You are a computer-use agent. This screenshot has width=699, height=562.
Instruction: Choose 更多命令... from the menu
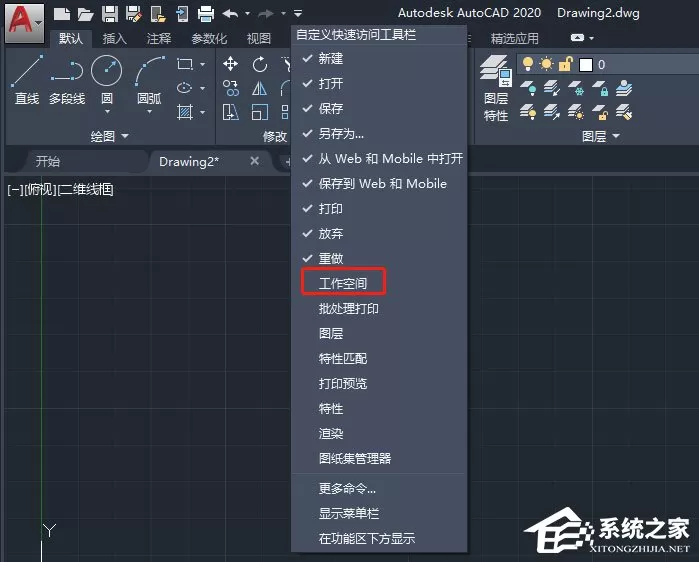[347, 488]
